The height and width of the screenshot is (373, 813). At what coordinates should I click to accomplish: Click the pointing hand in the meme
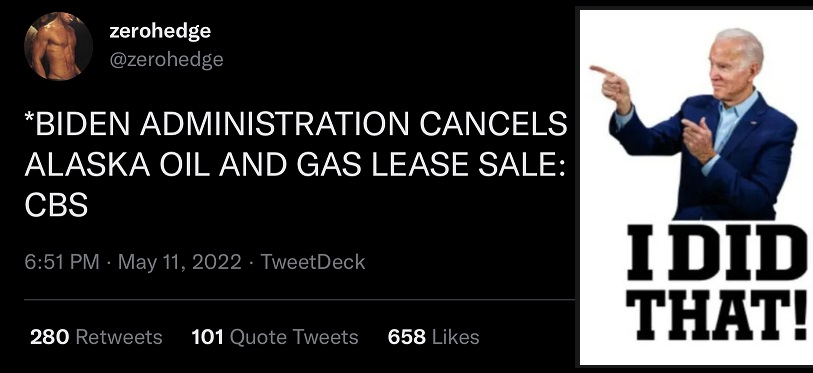pos(611,83)
